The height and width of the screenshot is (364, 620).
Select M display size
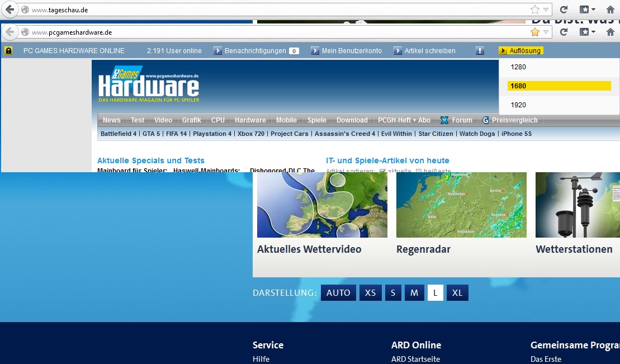(x=414, y=293)
